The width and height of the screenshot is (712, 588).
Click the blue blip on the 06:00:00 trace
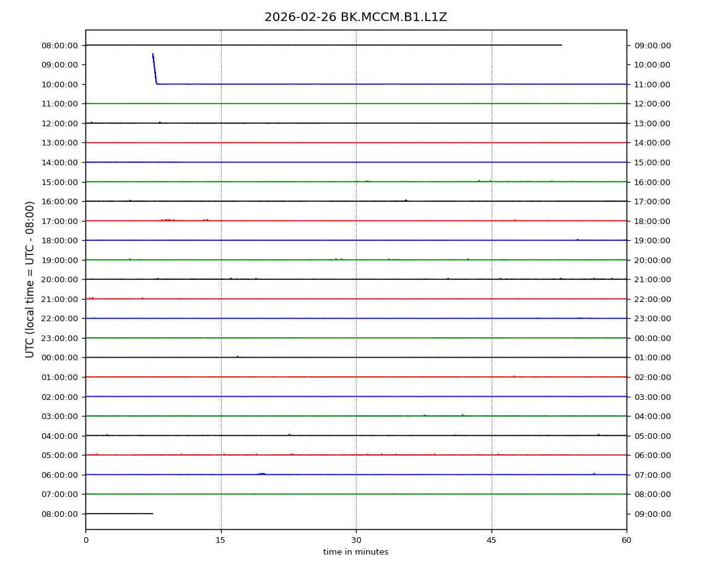262,473
